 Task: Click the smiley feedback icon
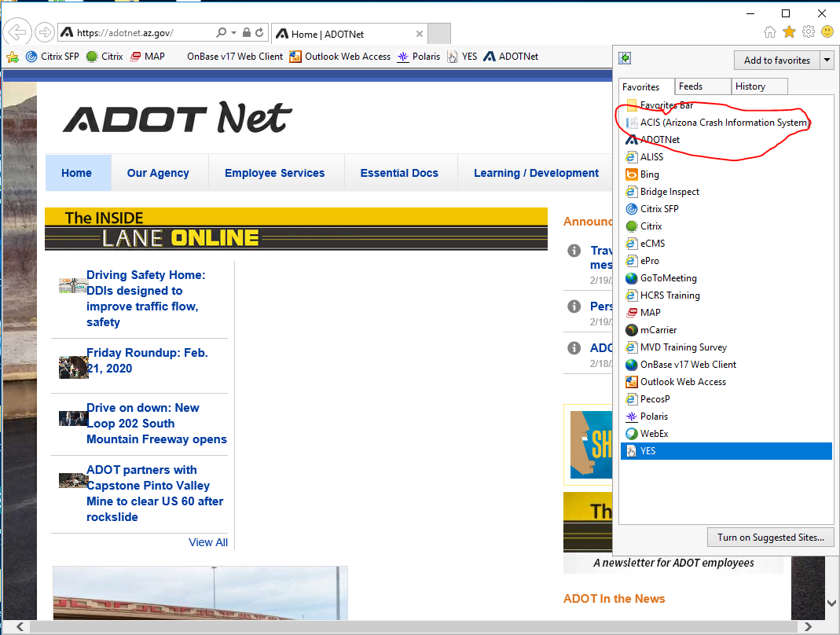827,32
